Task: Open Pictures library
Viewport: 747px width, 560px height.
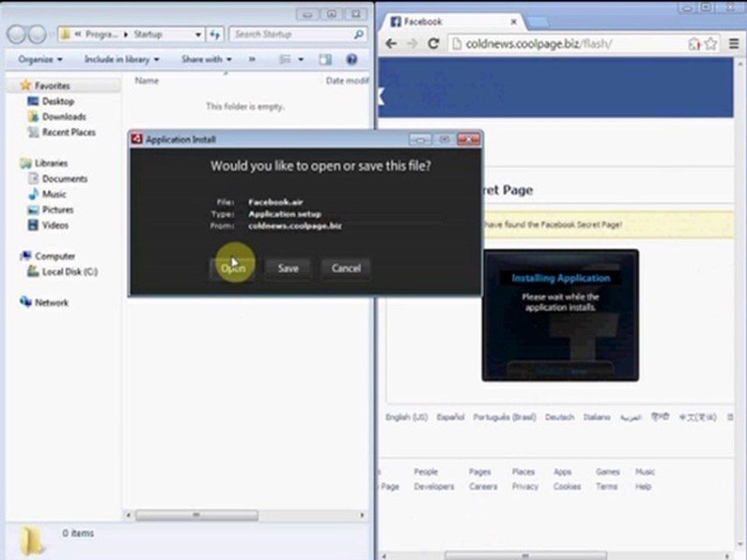Action: click(58, 210)
